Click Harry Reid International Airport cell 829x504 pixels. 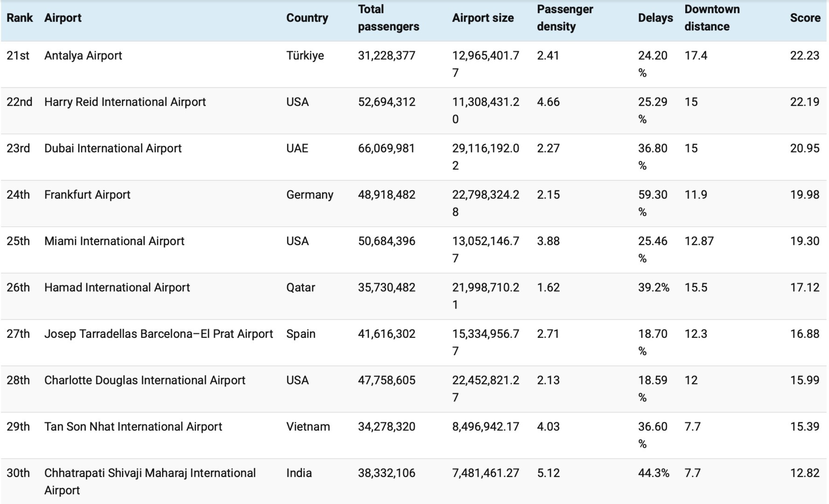125,102
